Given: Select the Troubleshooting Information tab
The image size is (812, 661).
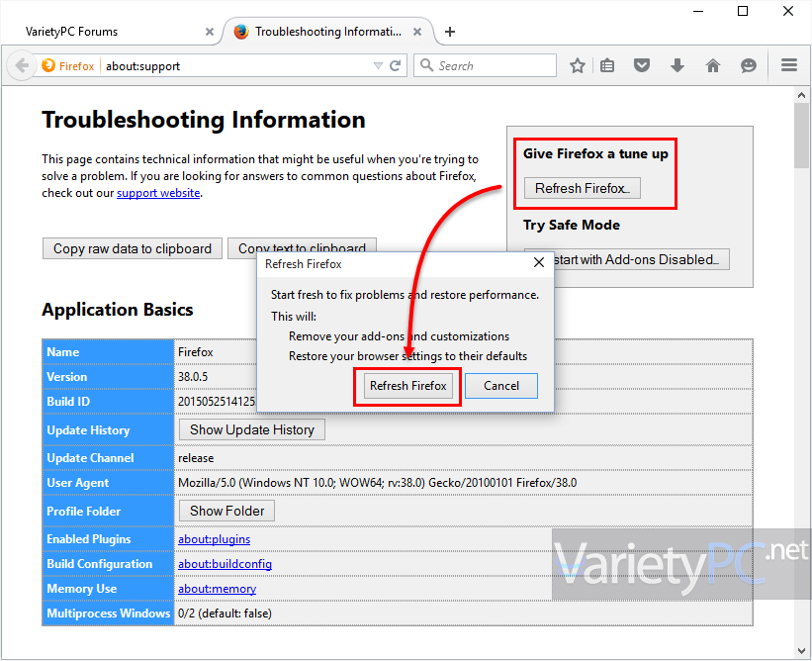Looking at the screenshot, I should pos(328,32).
